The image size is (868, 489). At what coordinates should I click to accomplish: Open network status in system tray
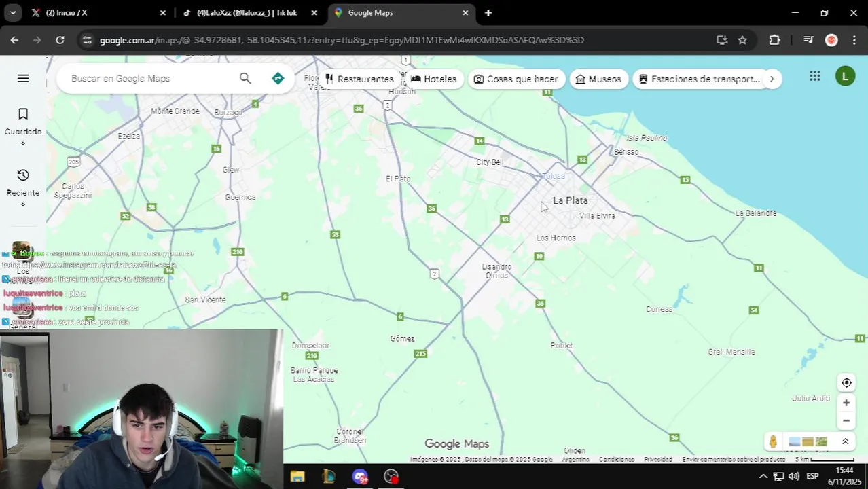point(779,476)
